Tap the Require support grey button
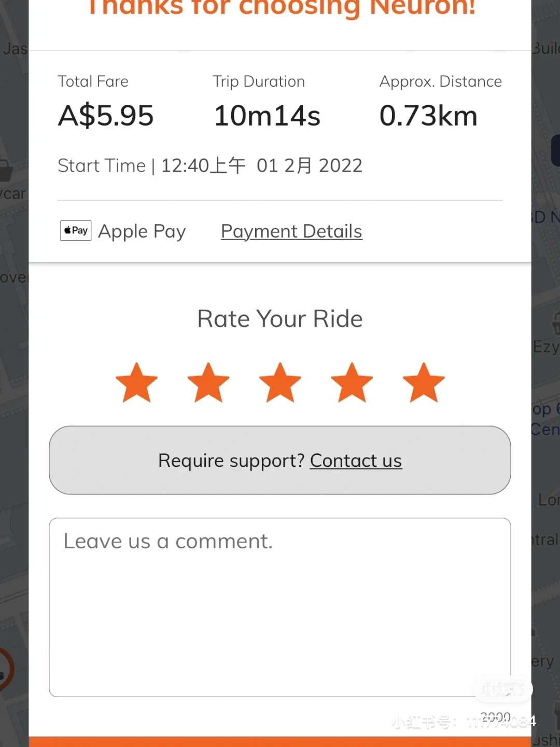Viewport: 560px width, 747px height. coord(280,460)
